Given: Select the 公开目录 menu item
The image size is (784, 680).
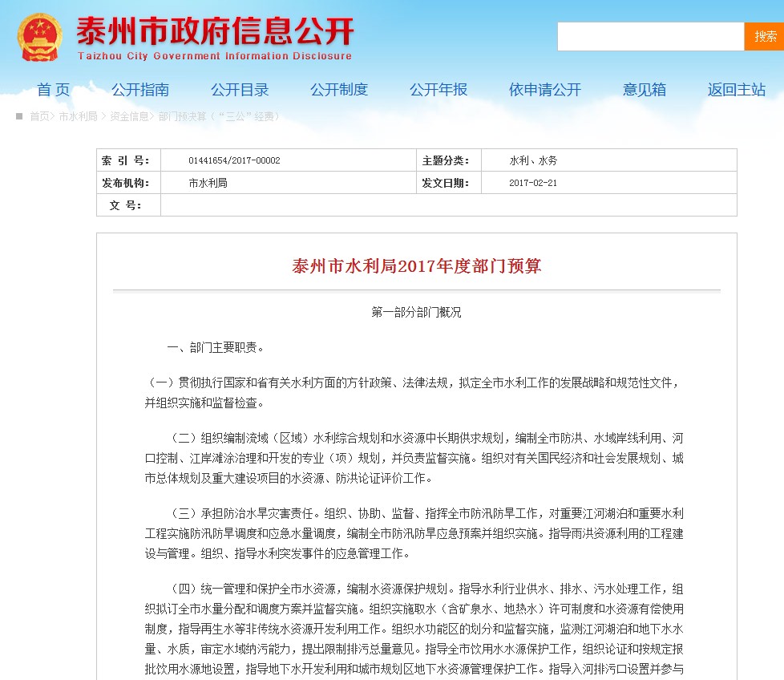Looking at the screenshot, I should pos(240,90).
